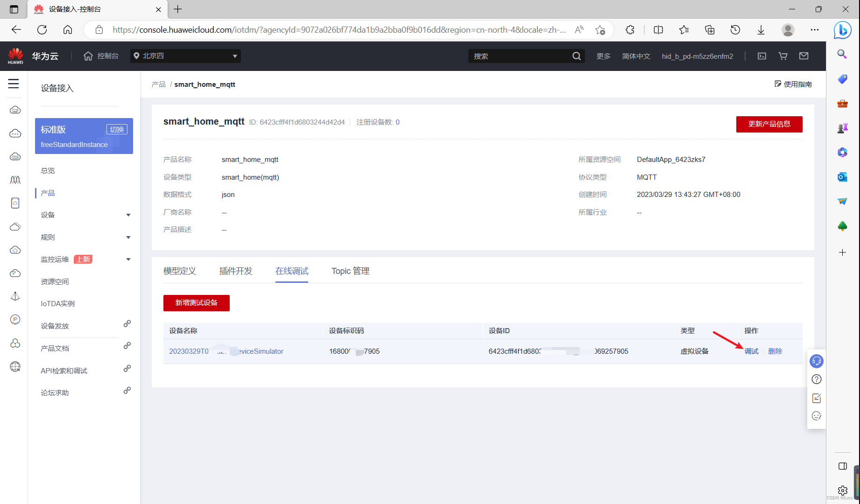Open a new browser tab
This screenshot has width=860, height=504.
coord(178,9)
